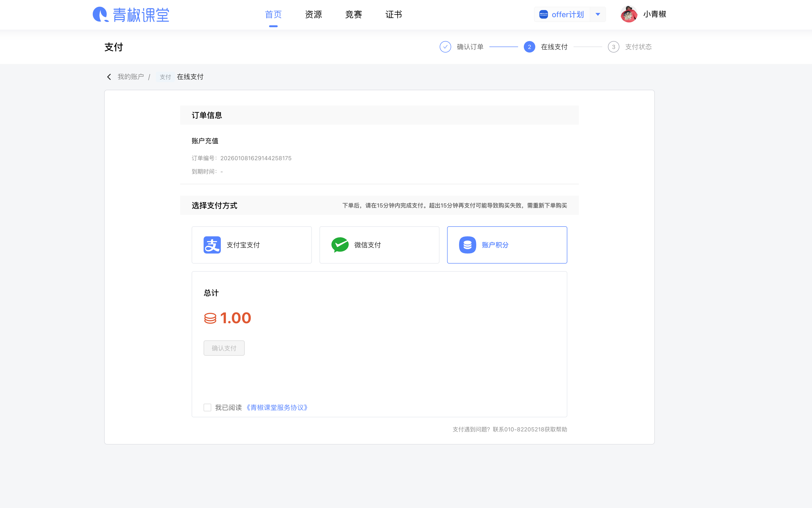Open the 小青椒 user menu
The width and height of the screenshot is (812, 508).
tap(654, 15)
